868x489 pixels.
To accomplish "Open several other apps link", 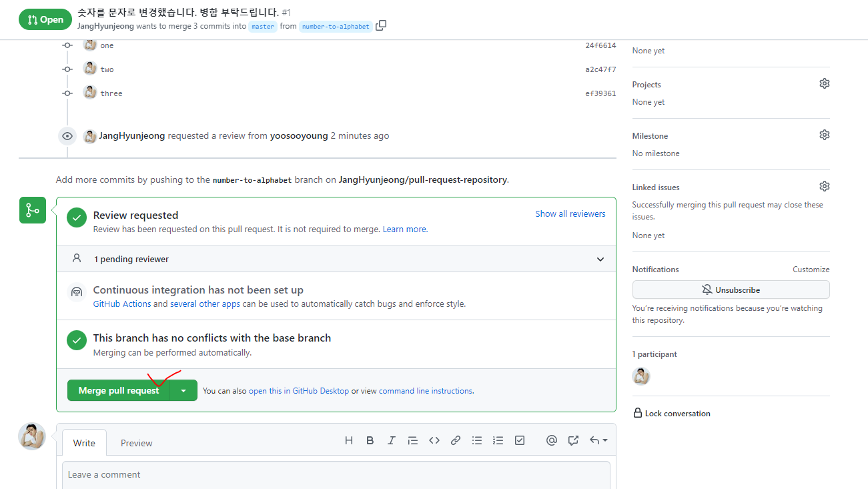I will click(205, 304).
